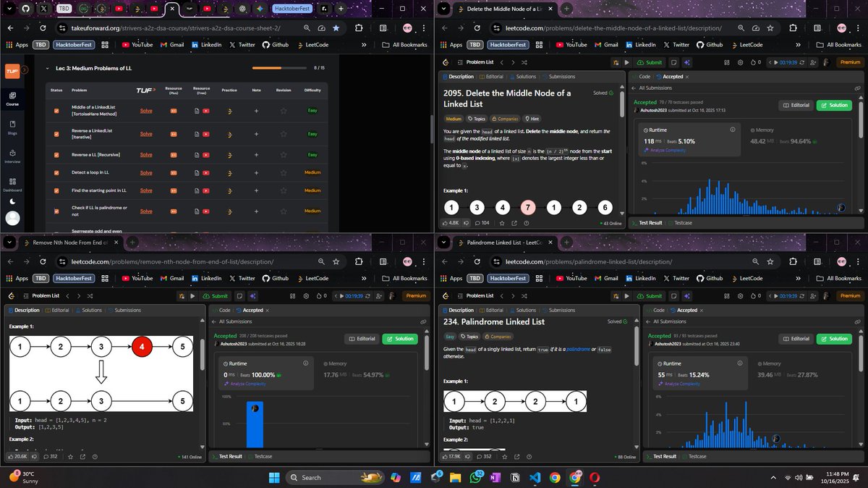Click the 100.00% runtime bar in Remove Nth Node chart
This screenshot has width=868, height=488.
[255, 424]
